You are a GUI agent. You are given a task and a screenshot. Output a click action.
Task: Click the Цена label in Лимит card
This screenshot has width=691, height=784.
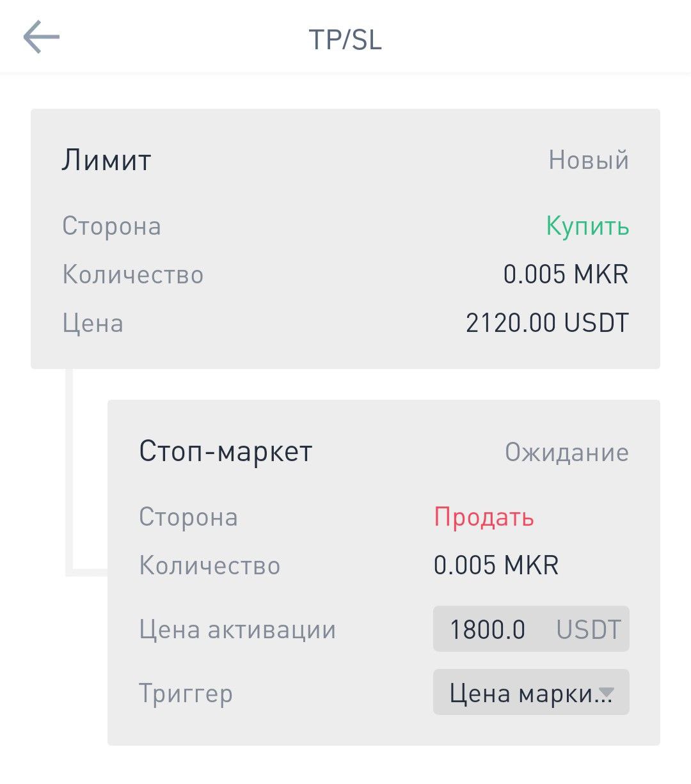click(x=93, y=324)
